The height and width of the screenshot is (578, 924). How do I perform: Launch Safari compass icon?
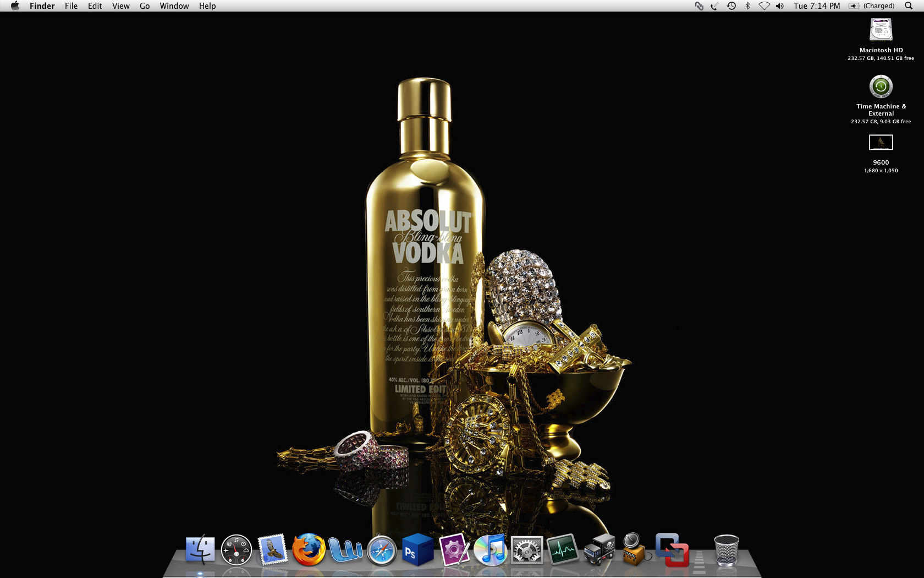382,550
